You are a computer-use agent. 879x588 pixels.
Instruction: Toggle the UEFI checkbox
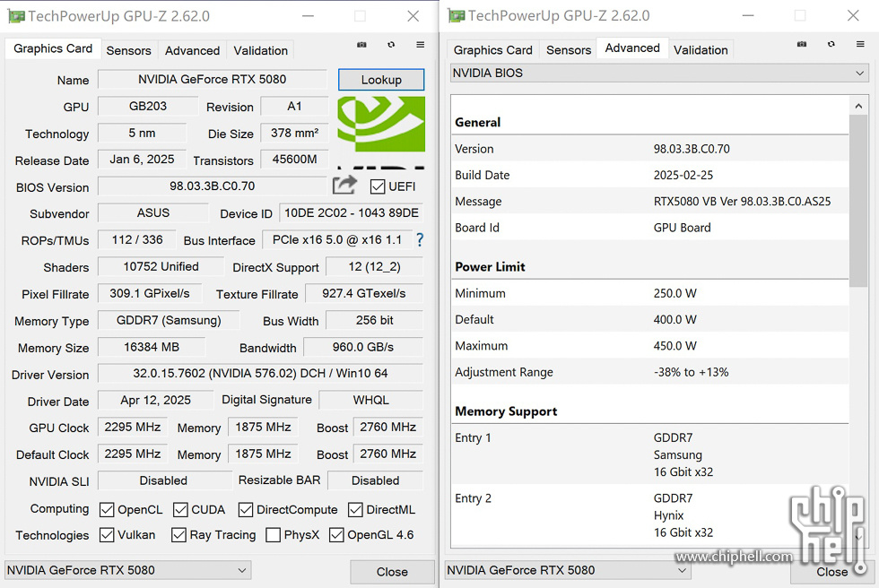tap(378, 186)
